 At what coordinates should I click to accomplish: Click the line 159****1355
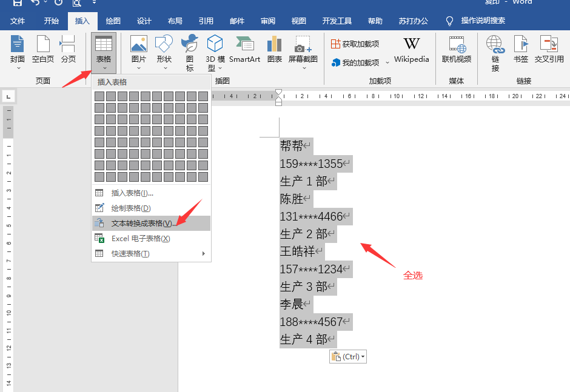point(311,164)
